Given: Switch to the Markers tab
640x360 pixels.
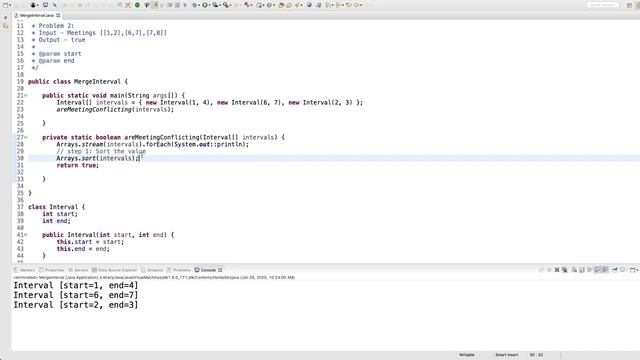Looking at the screenshot, I should tap(24, 270).
